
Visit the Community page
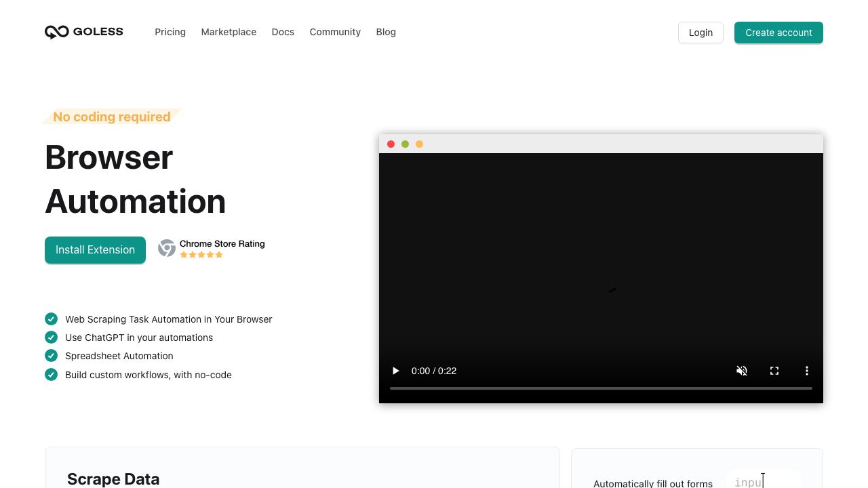pos(335,32)
